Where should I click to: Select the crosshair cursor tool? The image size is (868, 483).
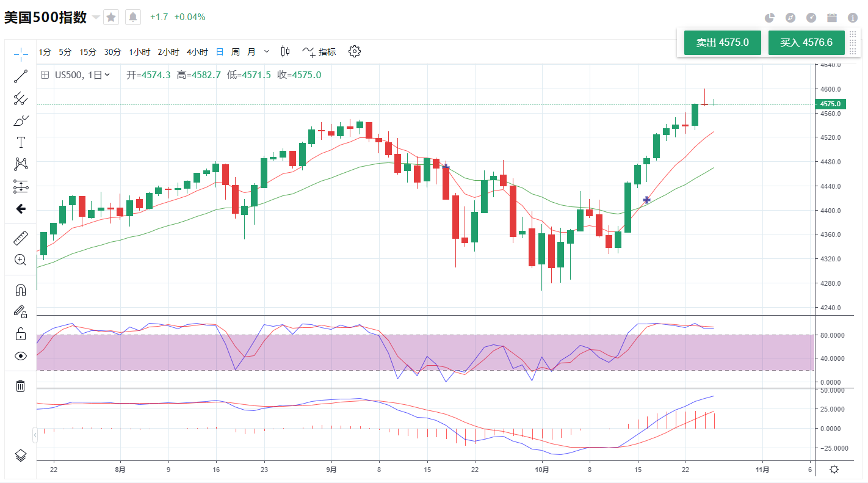[x=21, y=54]
